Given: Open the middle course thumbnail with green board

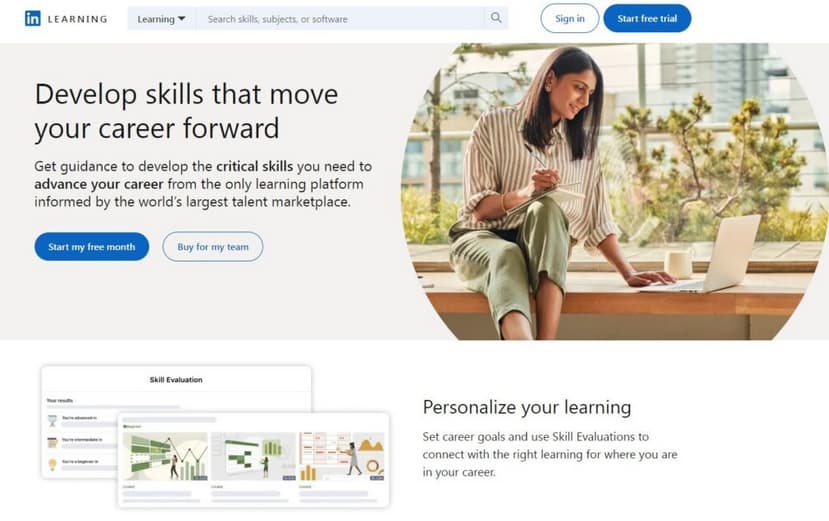Looking at the screenshot, I should (253, 456).
